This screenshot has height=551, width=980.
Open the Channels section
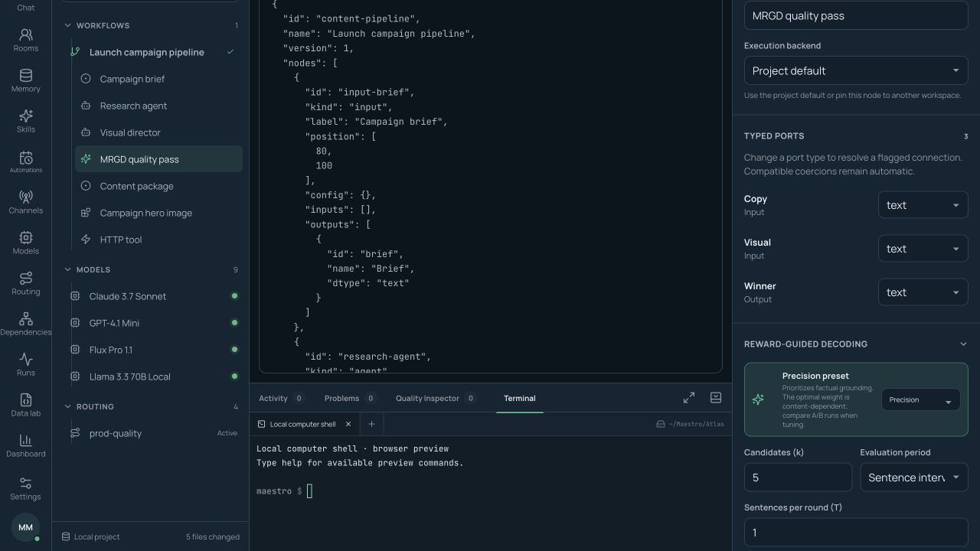point(25,202)
